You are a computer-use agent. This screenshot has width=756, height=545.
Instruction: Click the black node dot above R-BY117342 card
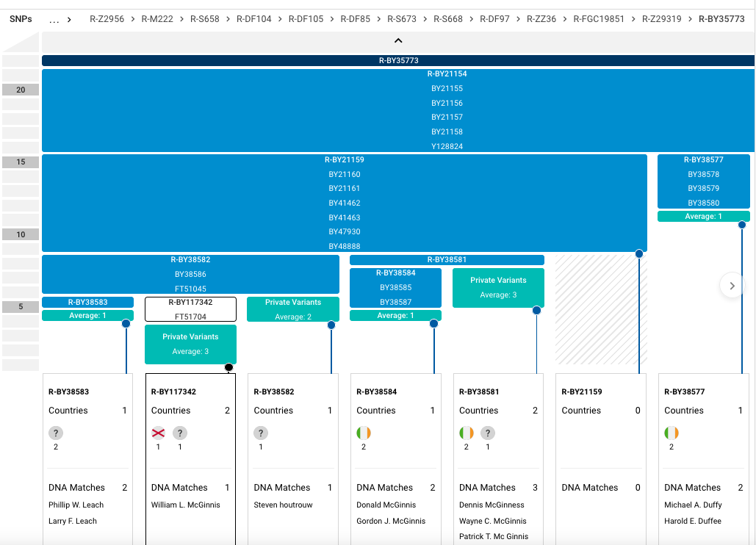tap(229, 367)
